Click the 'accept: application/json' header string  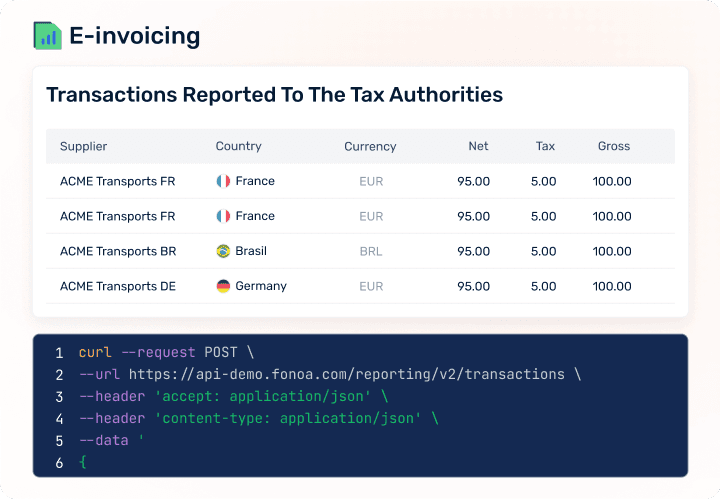[x=263, y=396]
